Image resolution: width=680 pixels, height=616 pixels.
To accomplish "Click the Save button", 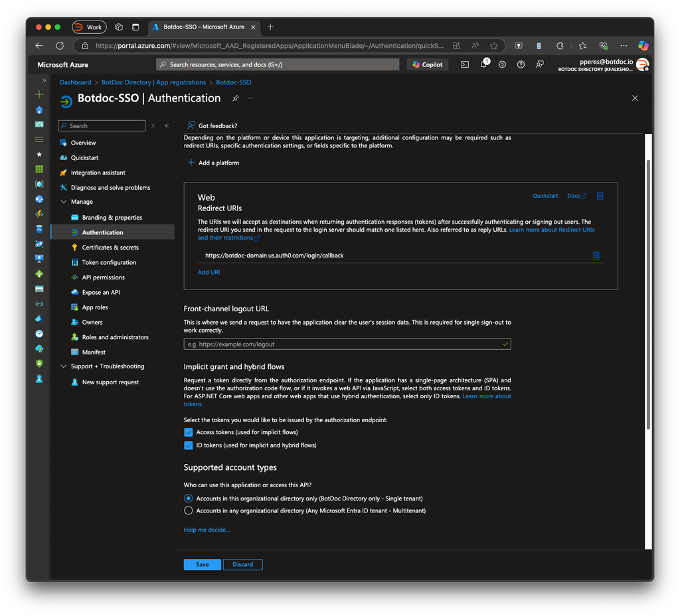I will click(202, 564).
